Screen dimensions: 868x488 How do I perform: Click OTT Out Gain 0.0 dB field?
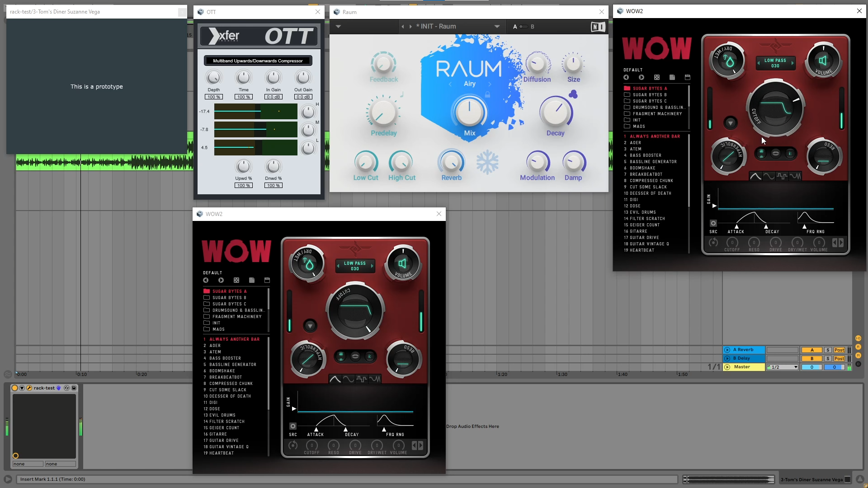(x=303, y=97)
